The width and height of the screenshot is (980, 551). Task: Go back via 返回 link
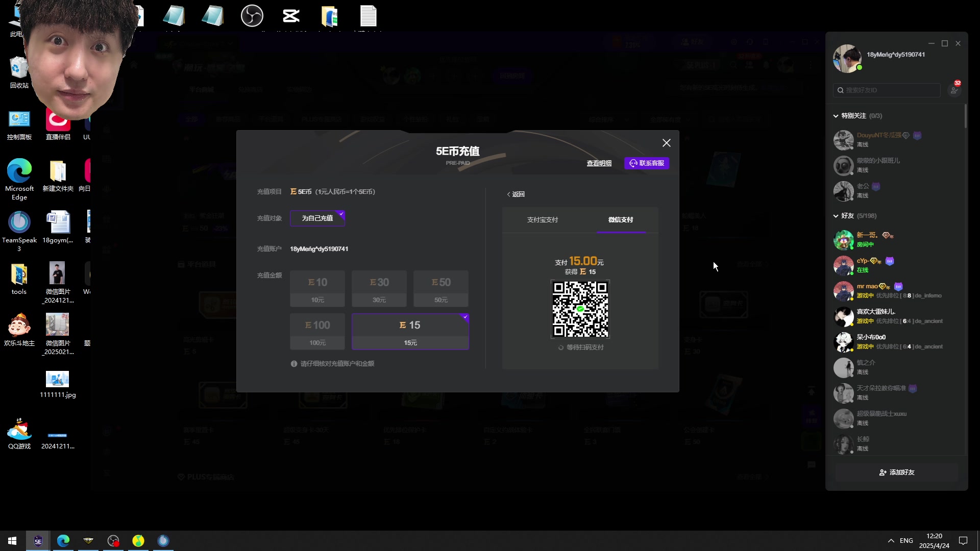coord(516,194)
